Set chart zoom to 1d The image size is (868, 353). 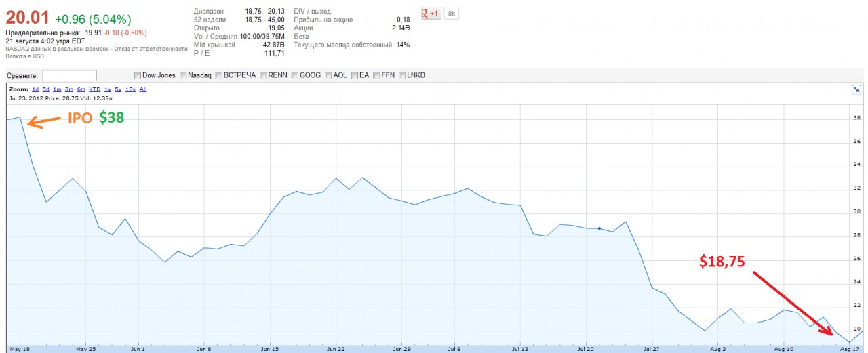35,89
